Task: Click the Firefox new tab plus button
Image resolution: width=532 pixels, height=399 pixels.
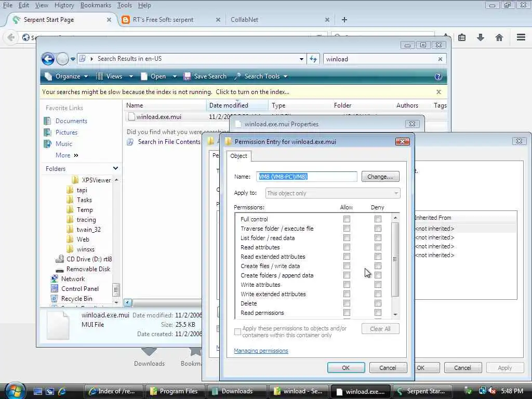Action: pyautogui.click(x=344, y=20)
